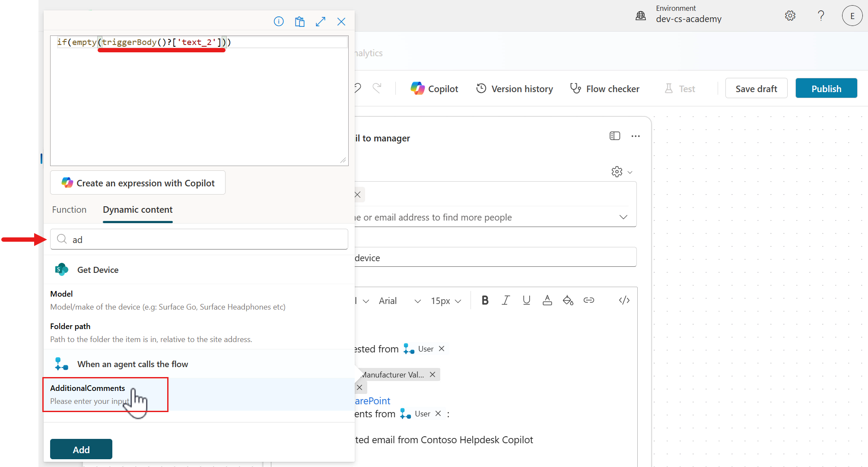Open the font color picker
Screen dimensions: 868x467
[547, 300]
